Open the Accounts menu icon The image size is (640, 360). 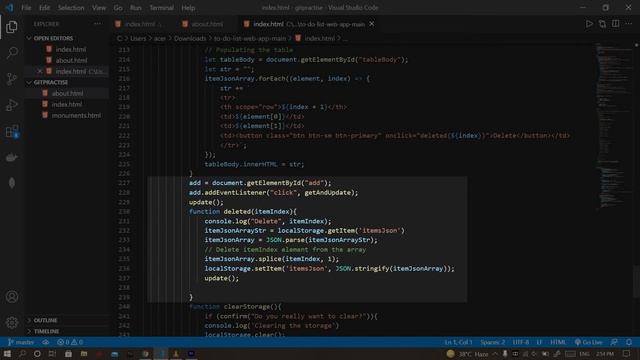(12, 297)
